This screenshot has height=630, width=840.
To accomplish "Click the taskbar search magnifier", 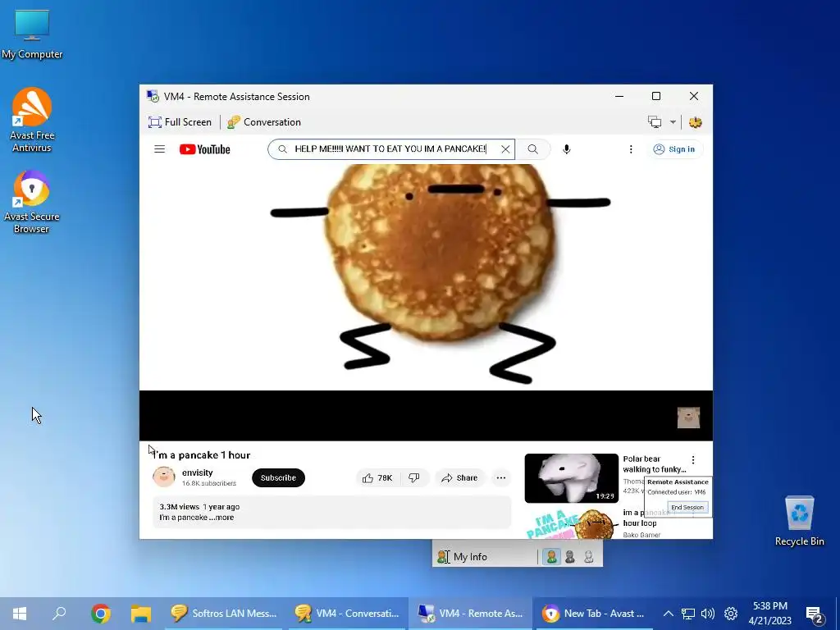I will click(x=59, y=614).
